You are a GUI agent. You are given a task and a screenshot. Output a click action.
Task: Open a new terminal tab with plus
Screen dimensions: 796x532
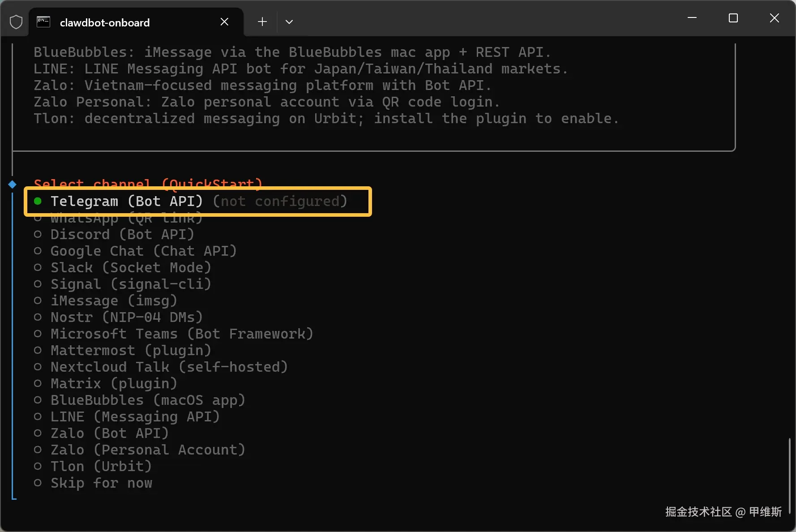262,22
